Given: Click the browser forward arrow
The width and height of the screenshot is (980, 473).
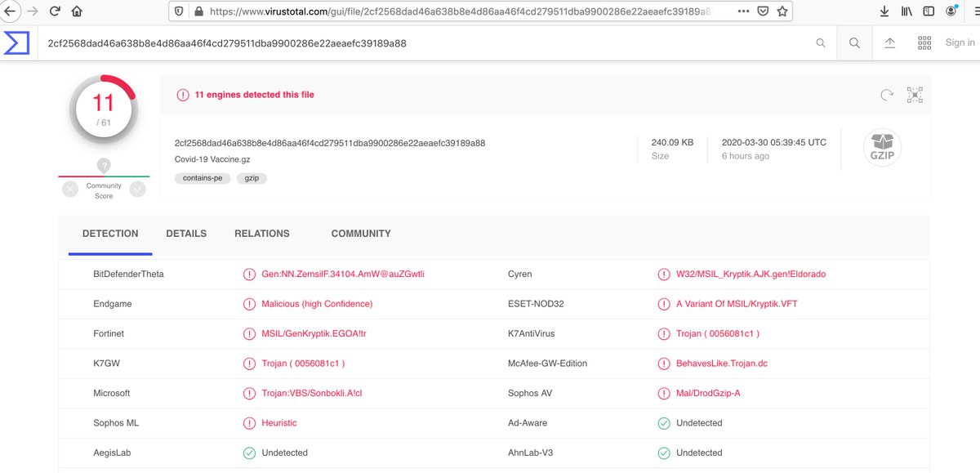Looking at the screenshot, I should click(32, 11).
